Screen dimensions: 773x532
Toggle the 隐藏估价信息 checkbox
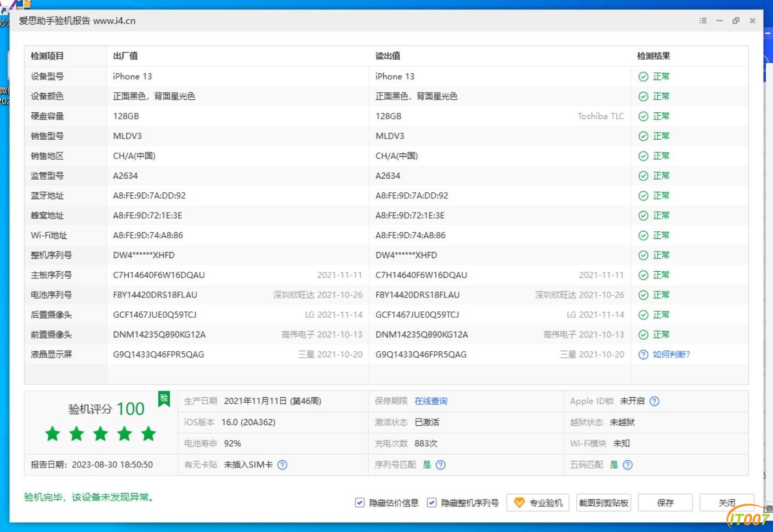360,502
